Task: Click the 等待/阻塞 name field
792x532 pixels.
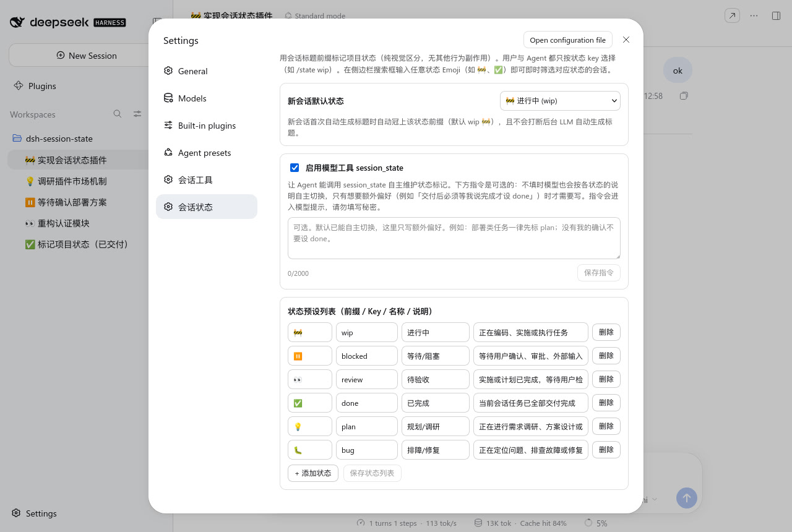Action: (436, 356)
